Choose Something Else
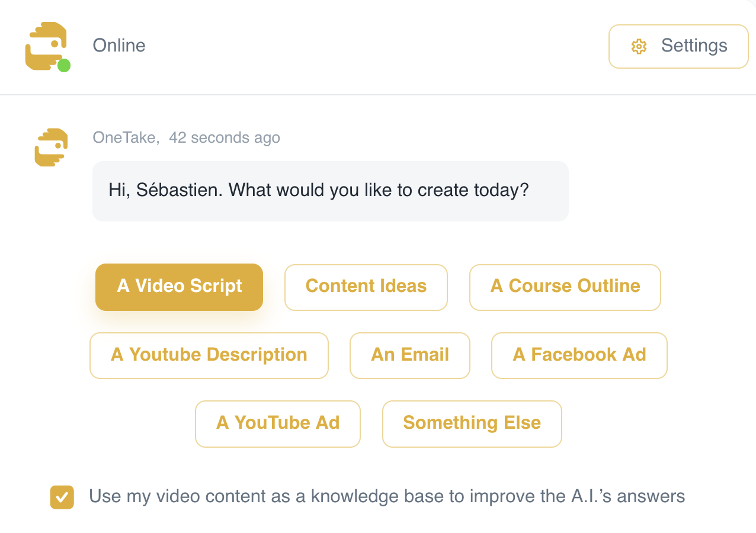The width and height of the screenshot is (756, 533). (x=472, y=423)
